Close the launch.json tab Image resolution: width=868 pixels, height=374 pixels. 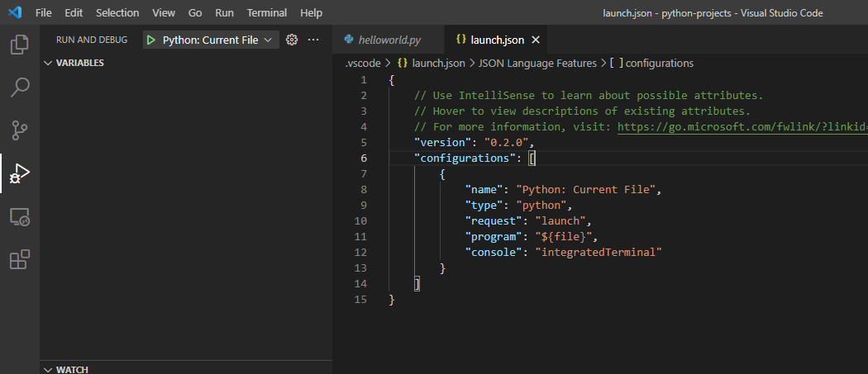[535, 40]
